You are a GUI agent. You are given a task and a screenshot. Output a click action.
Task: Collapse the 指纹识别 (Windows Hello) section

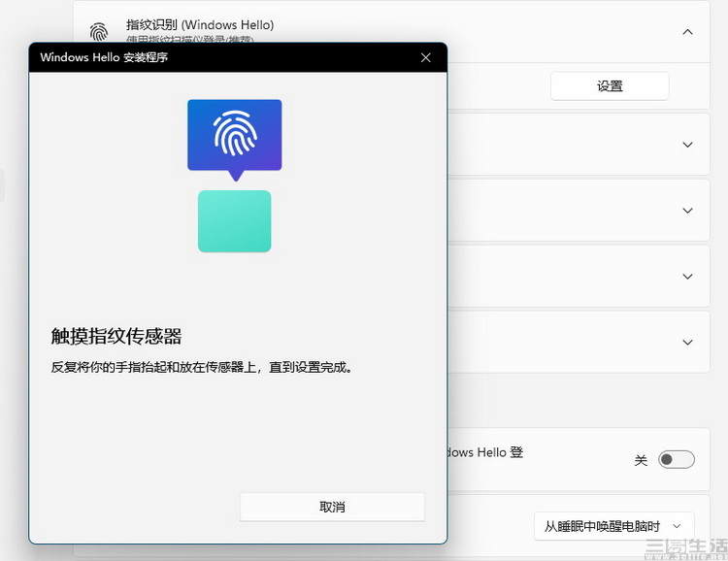click(x=687, y=32)
